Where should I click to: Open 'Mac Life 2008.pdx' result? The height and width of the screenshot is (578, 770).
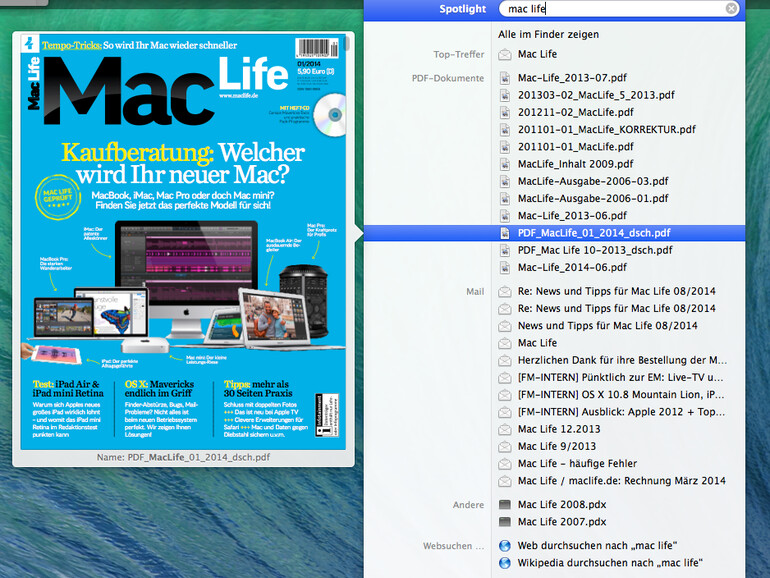point(562,504)
